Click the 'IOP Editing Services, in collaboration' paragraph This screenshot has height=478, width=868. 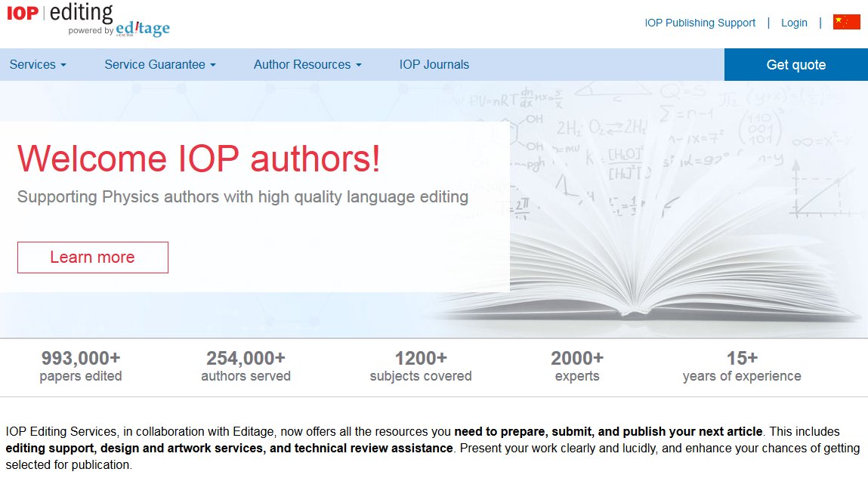(432, 448)
